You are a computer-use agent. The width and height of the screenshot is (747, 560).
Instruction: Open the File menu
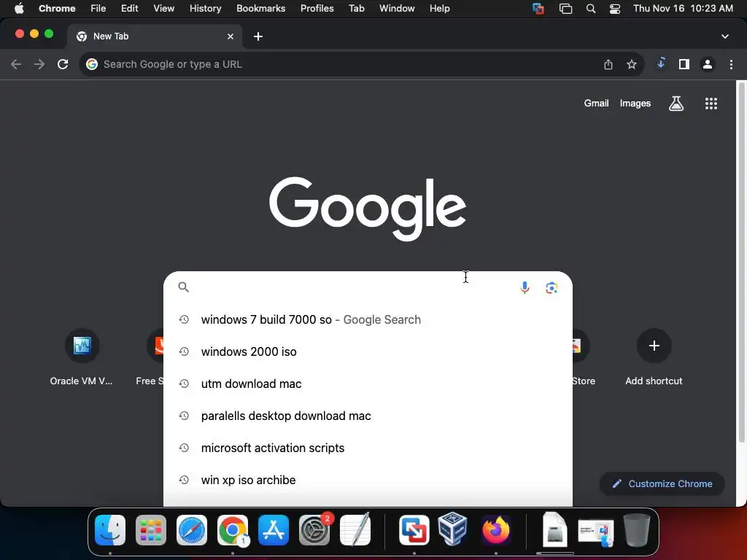coord(98,8)
